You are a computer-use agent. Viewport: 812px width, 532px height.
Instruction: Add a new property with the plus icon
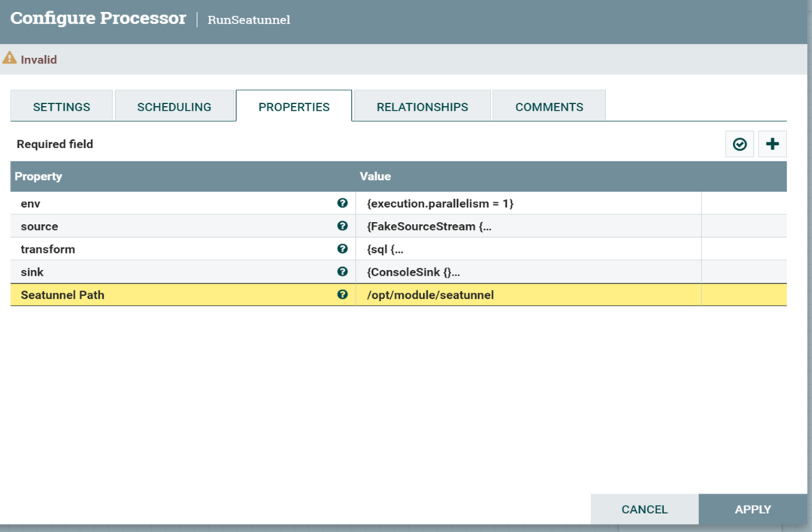(x=772, y=144)
